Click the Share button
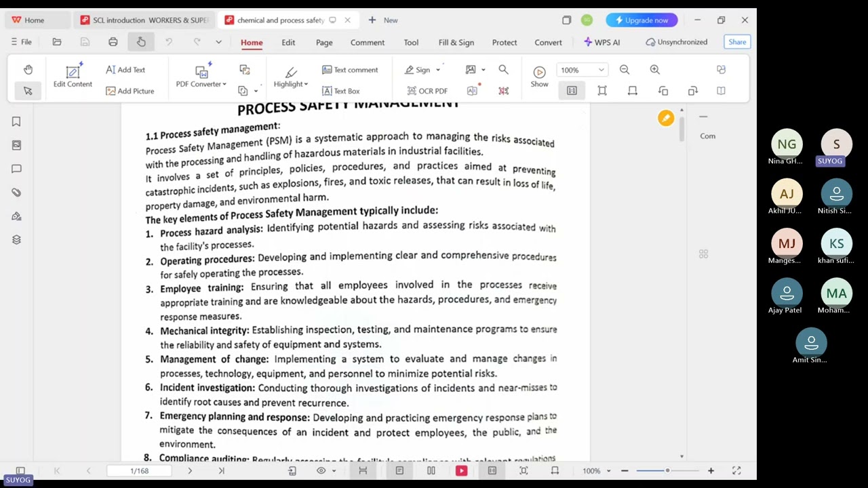The height and width of the screenshot is (488, 868). 737,42
